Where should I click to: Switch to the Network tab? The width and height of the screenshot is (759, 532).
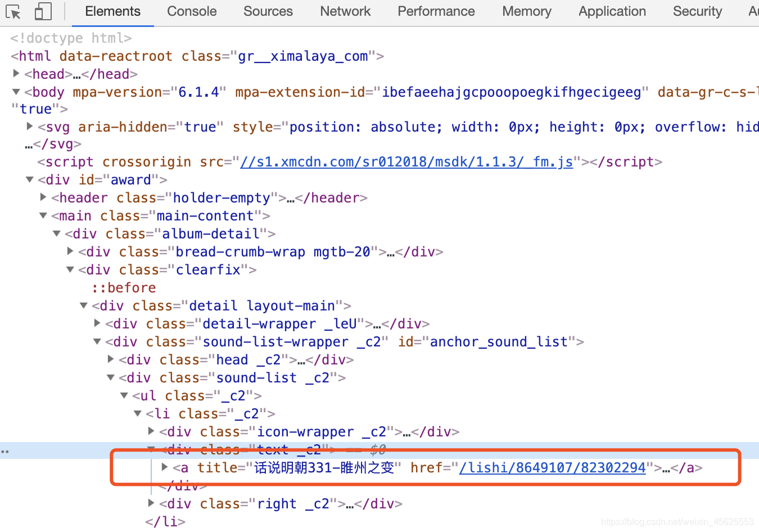[345, 11]
